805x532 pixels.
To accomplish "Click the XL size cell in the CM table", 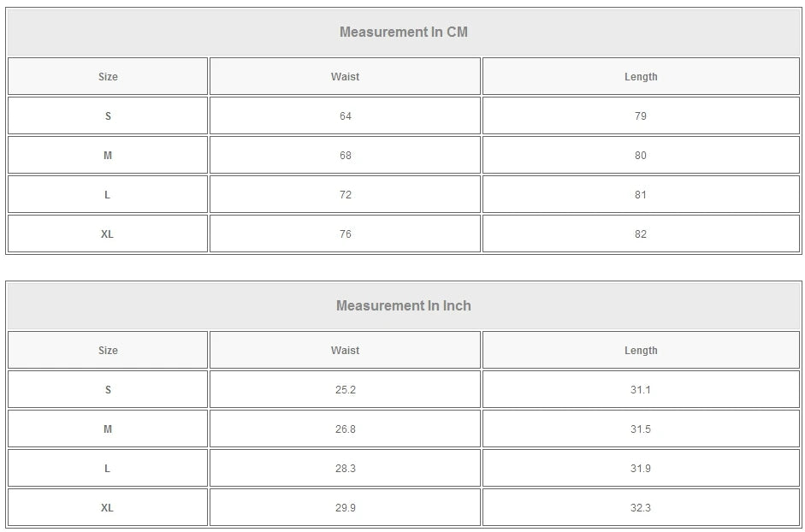I will click(108, 234).
